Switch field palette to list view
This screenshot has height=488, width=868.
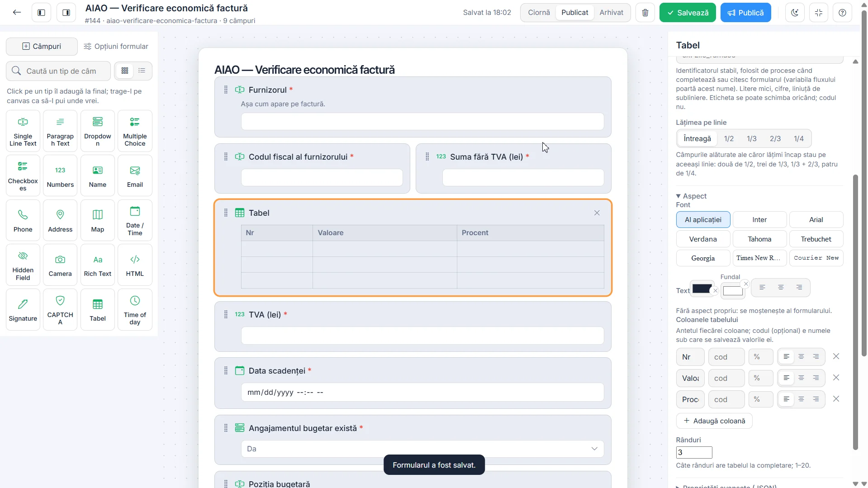142,71
